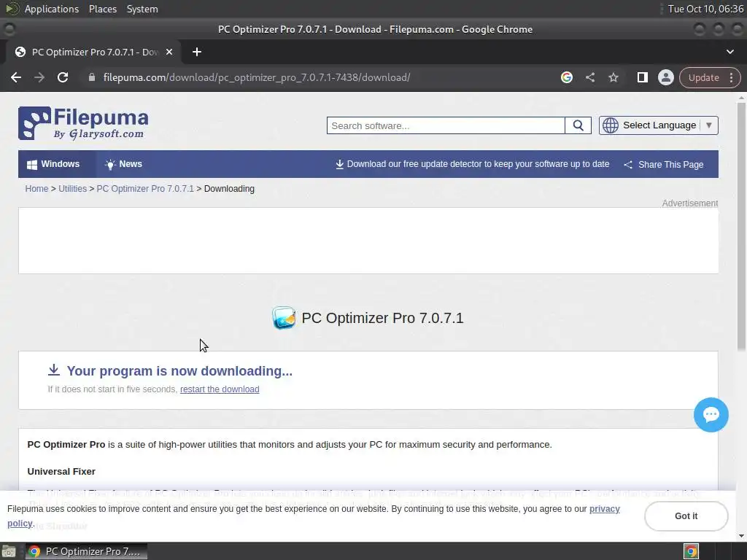Share this page via address bar share icon
Screen dimensions: 747x560
[x=590, y=77]
